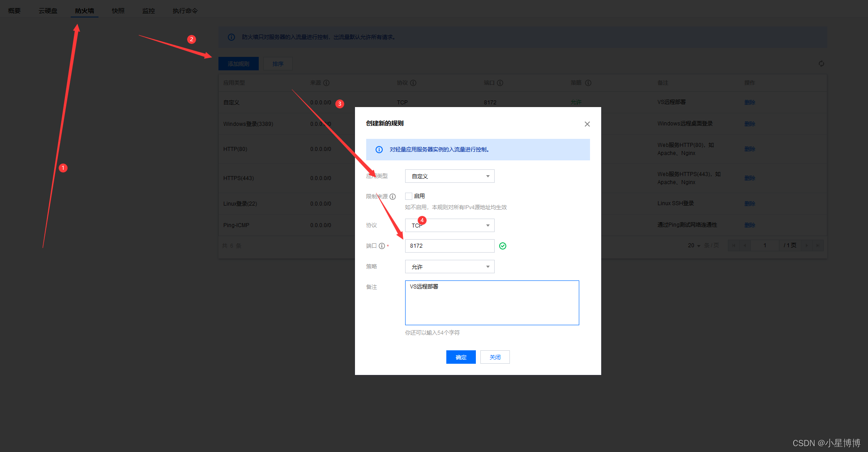Click the refresh icon above the rules table

[x=821, y=64]
